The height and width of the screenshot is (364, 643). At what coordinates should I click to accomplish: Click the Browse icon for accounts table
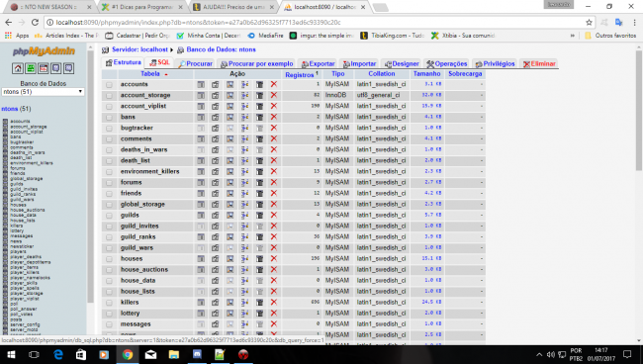pyautogui.click(x=201, y=84)
